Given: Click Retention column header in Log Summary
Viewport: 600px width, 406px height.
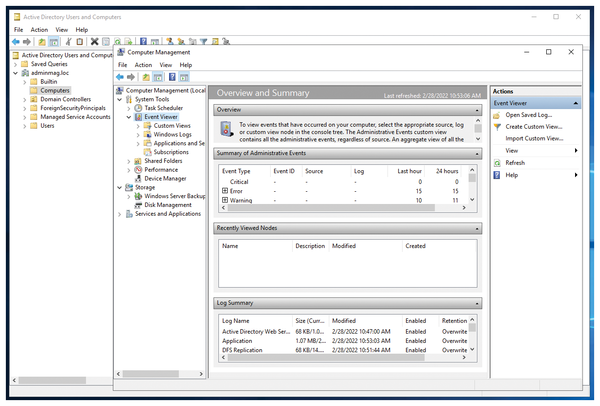Looking at the screenshot, I should click(454, 321).
